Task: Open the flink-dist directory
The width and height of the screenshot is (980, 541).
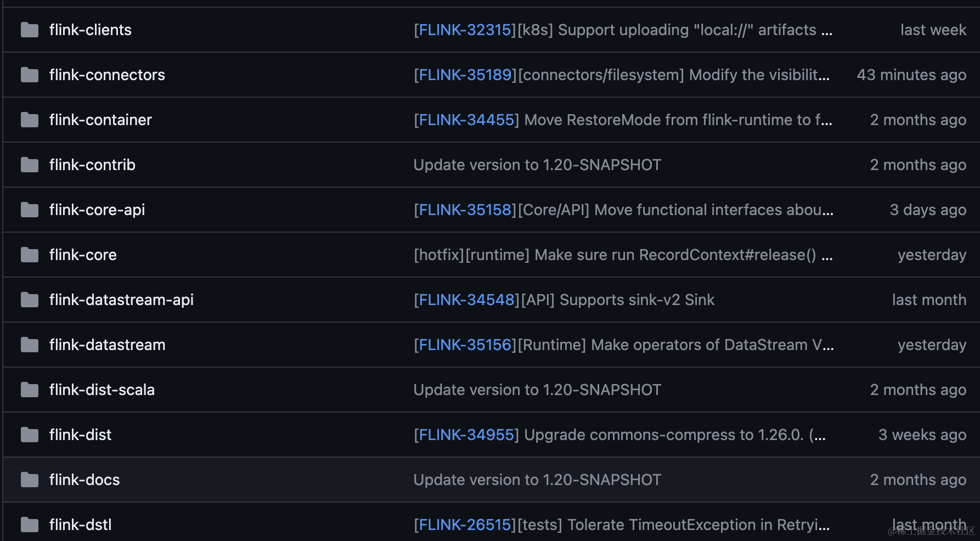Action: [80, 435]
